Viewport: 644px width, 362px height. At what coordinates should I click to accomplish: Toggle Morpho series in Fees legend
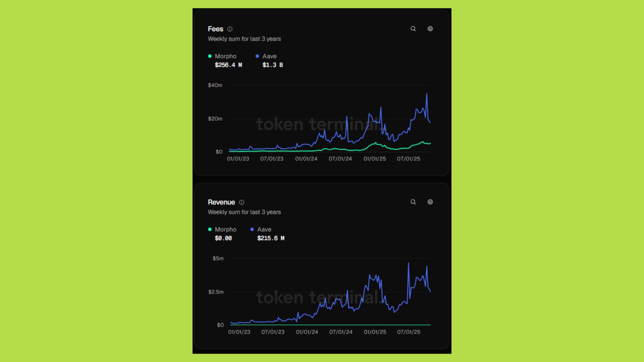coord(225,56)
